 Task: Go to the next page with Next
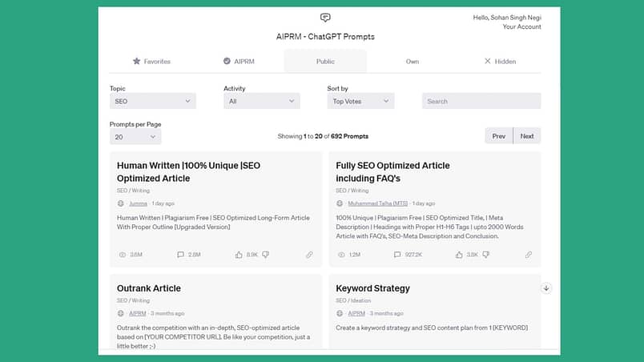(527, 136)
